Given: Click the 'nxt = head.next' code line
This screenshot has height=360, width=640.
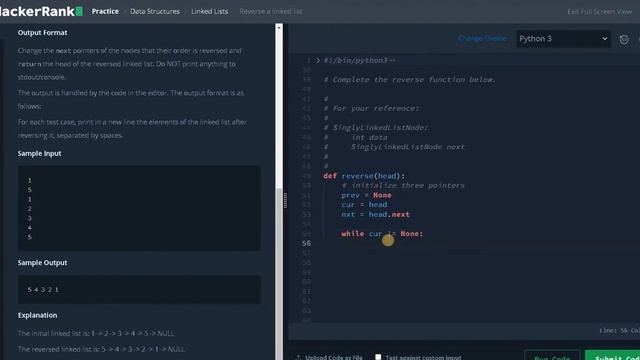Looking at the screenshot, I should pos(376,214).
